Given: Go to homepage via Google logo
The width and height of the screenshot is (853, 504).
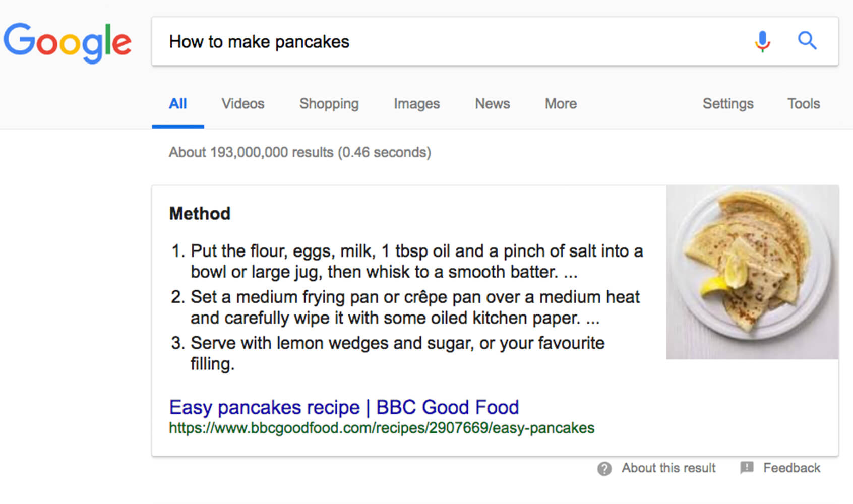Looking at the screenshot, I should pyautogui.click(x=68, y=42).
